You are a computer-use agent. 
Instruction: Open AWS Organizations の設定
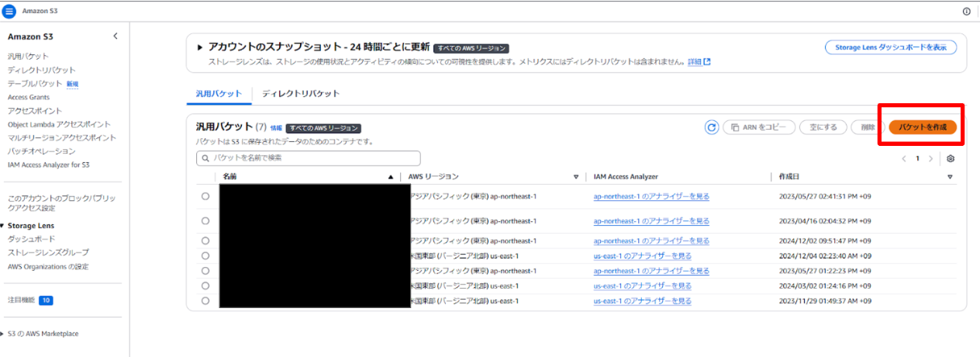pyautogui.click(x=48, y=266)
